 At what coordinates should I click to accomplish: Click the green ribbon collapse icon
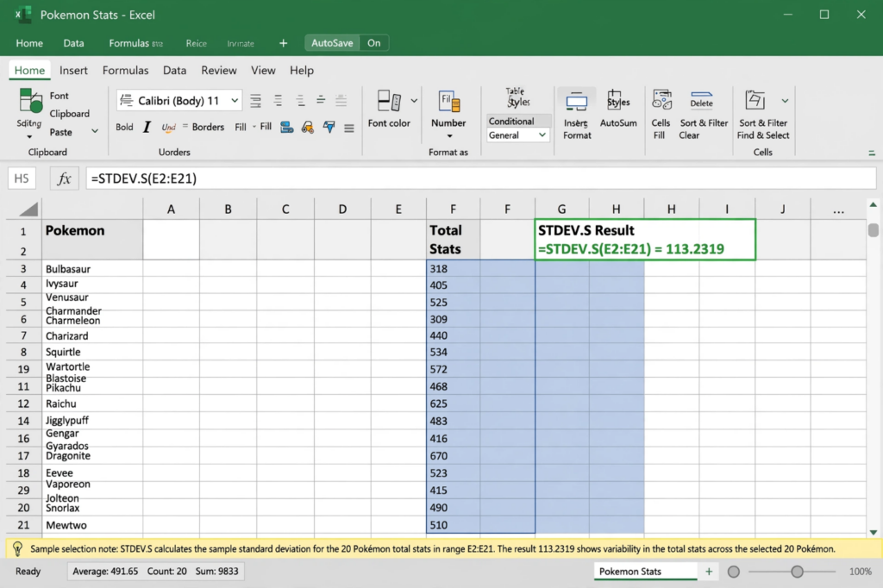(872, 153)
